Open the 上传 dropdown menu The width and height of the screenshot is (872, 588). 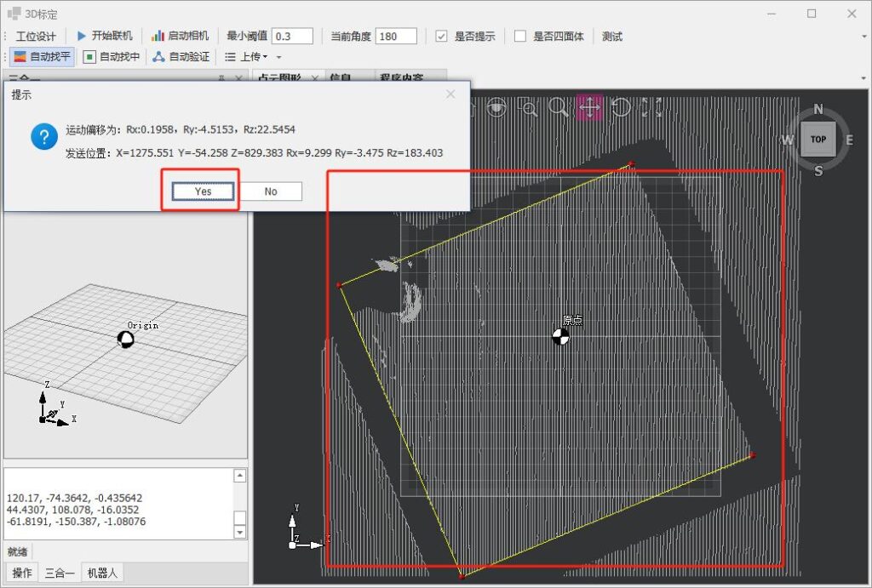pyautogui.click(x=246, y=57)
